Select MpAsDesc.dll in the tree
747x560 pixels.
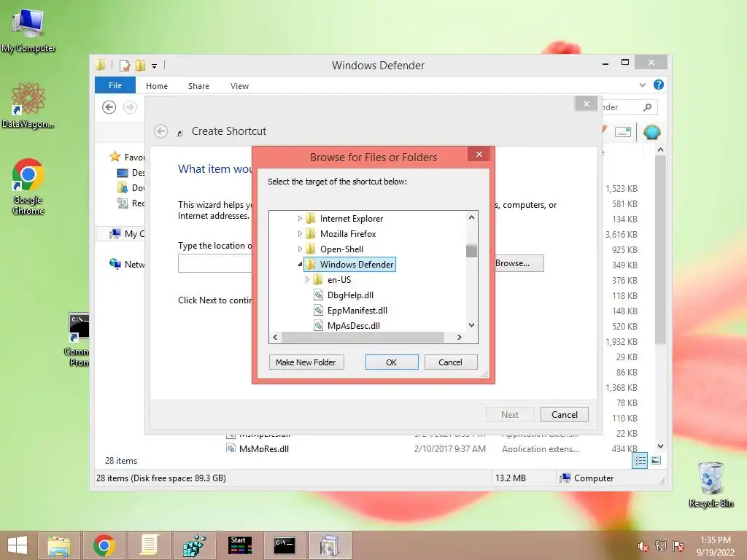pyautogui.click(x=354, y=325)
